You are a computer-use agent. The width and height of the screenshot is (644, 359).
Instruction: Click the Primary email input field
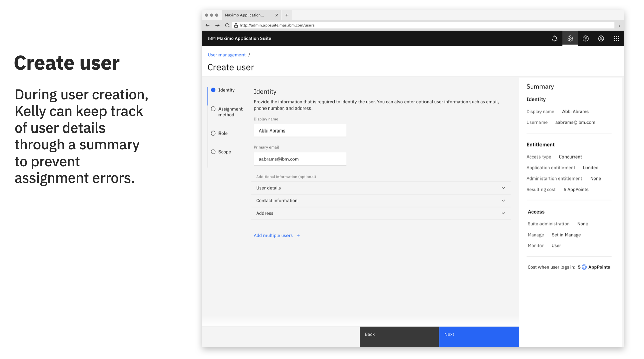[300, 159]
